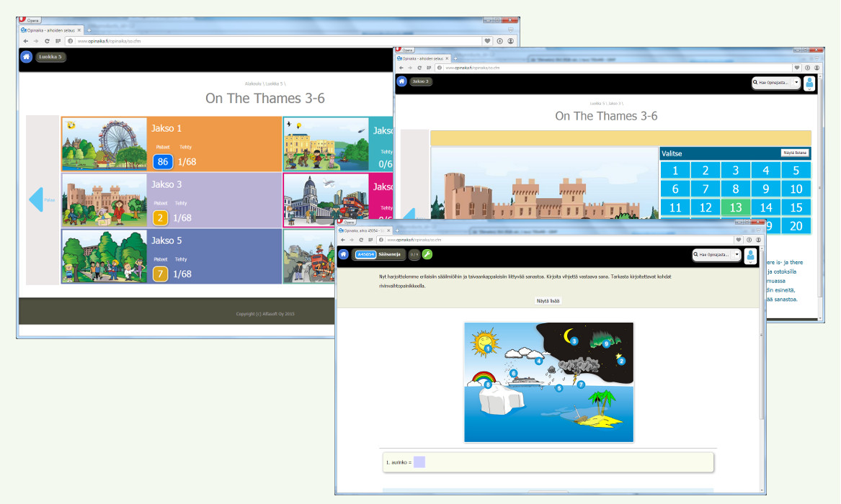Open the blue Jakso 5 card
Viewport: 841px width, 504px height.
[172, 256]
